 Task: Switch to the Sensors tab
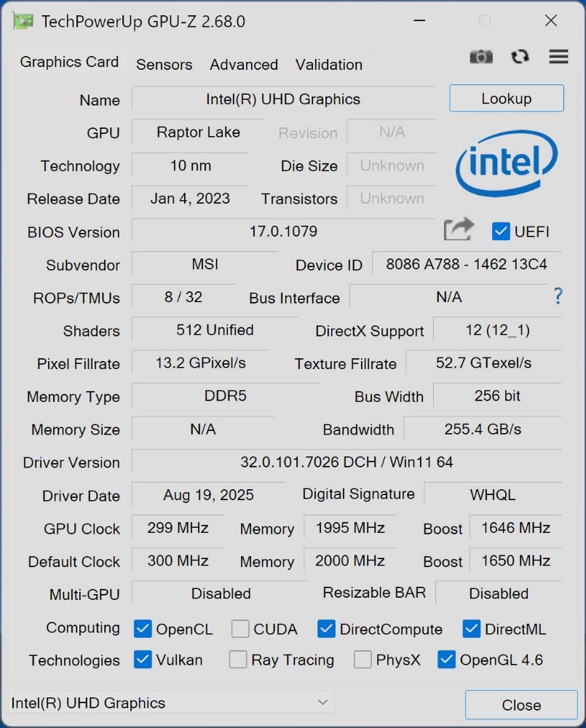[165, 64]
